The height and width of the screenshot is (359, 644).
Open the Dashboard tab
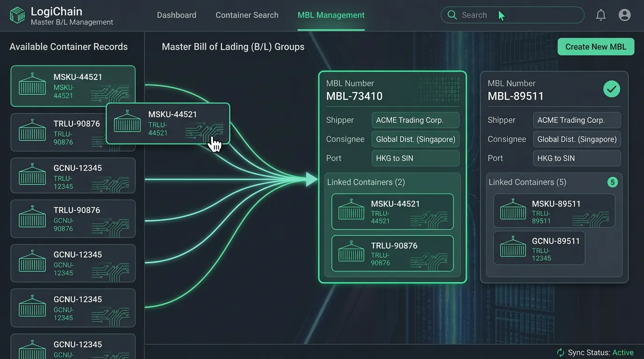pyautogui.click(x=176, y=15)
